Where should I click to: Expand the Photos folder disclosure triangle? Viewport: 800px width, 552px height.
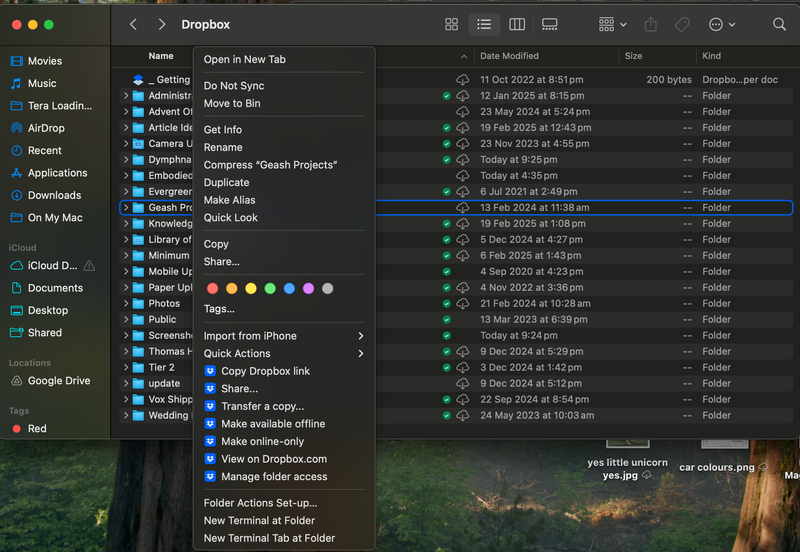(x=126, y=304)
